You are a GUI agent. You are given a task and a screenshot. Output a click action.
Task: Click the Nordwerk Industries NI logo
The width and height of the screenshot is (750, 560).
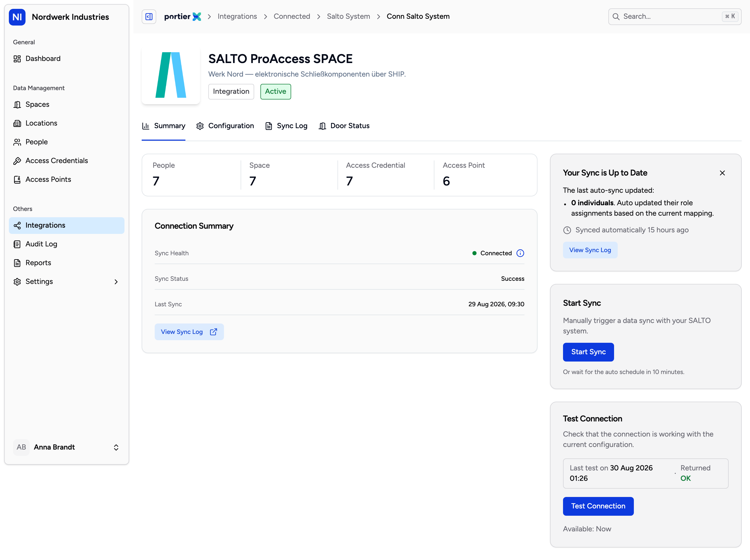[x=17, y=17]
